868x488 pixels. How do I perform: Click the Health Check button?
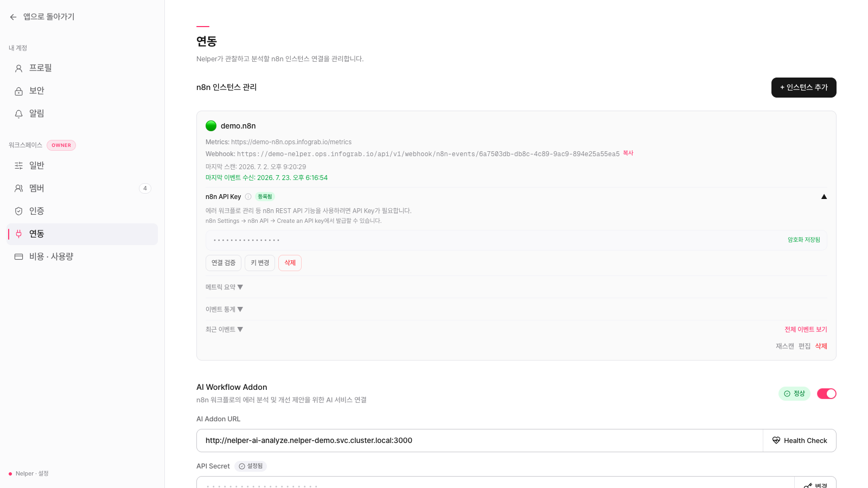pyautogui.click(x=800, y=441)
